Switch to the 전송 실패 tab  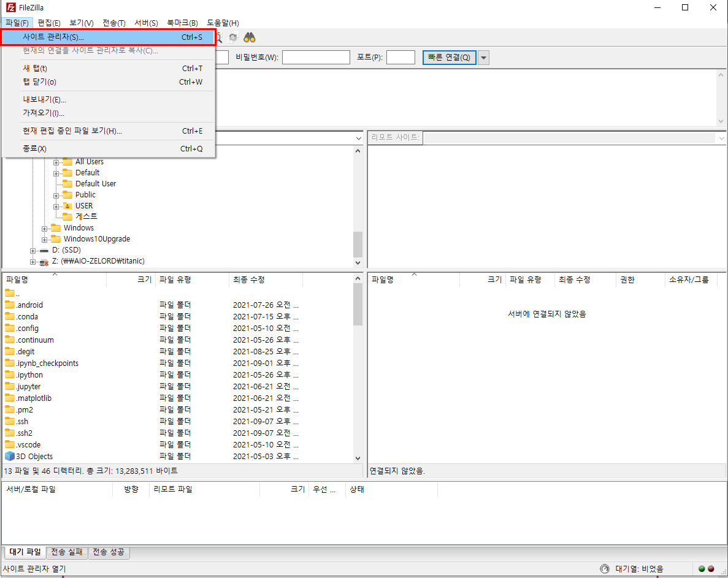67,552
